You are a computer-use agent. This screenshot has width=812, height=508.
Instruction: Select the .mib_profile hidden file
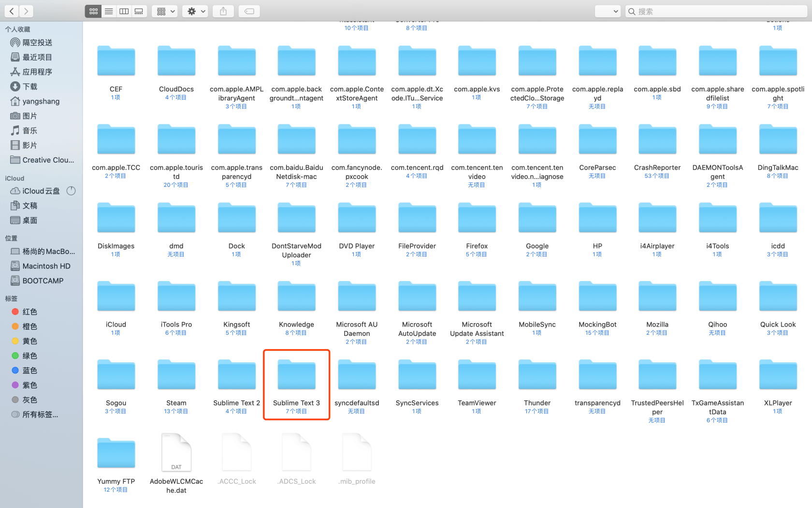[x=357, y=452]
